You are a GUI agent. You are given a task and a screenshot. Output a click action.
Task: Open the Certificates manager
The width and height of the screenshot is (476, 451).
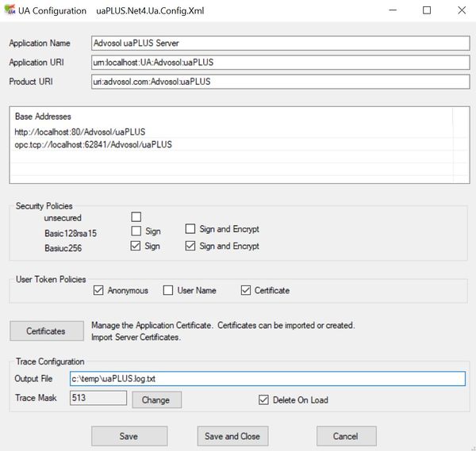coord(45,331)
